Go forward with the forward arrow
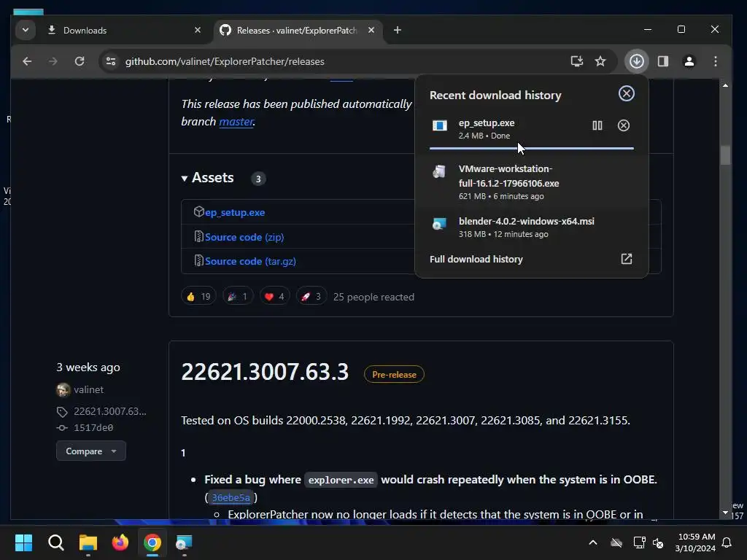The image size is (747, 560). 53,61
